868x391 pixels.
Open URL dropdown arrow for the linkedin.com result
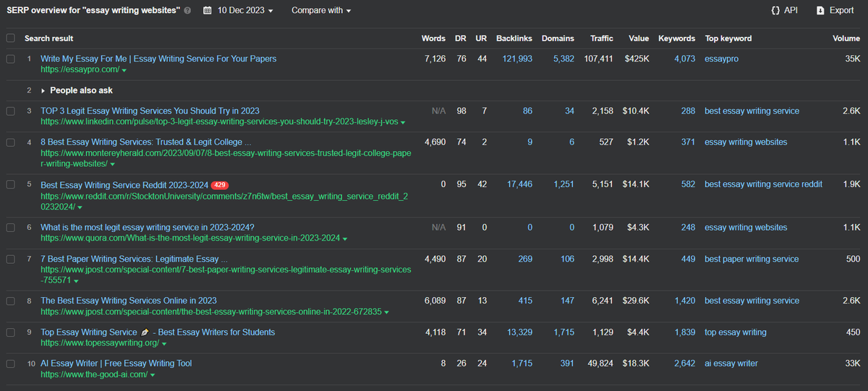click(x=403, y=124)
